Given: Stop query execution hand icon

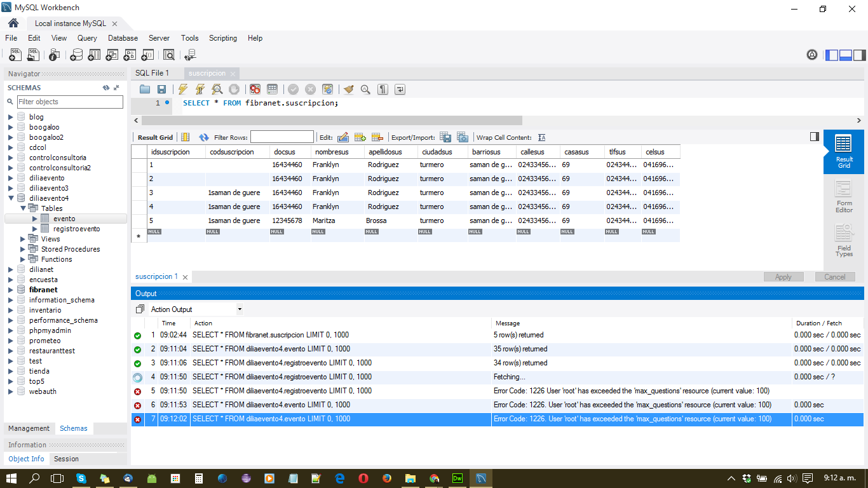Looking at the screenshot, I should [234, 90].
